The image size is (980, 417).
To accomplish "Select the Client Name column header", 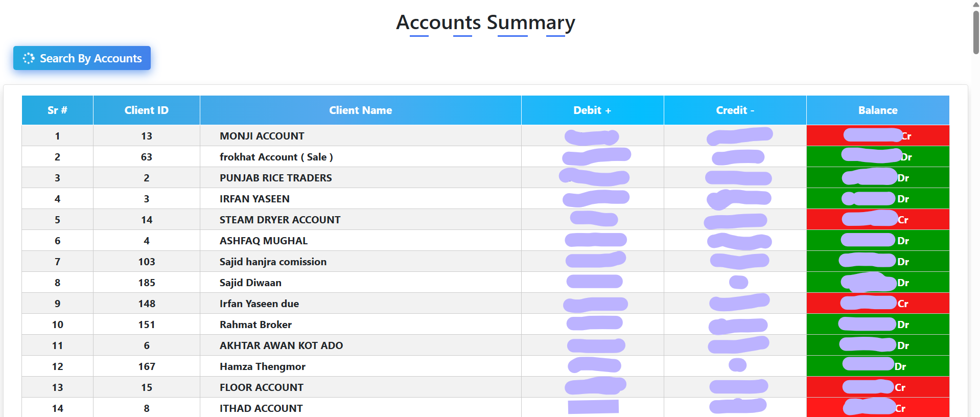I will [x=361, y=110].
